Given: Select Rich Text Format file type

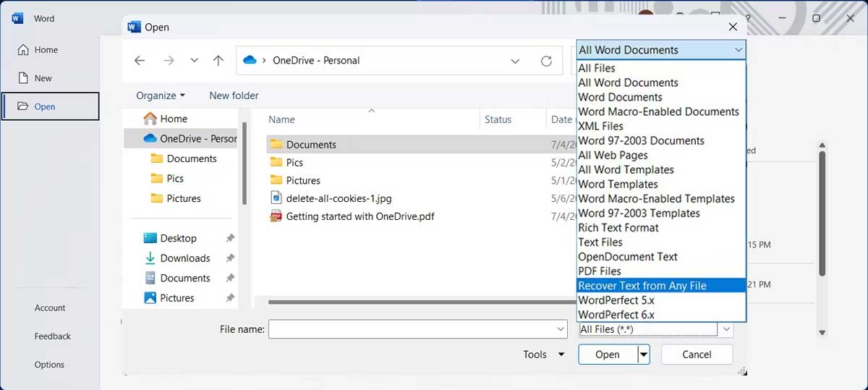Looking at the screenshot, I should click(x=618, y=228).
